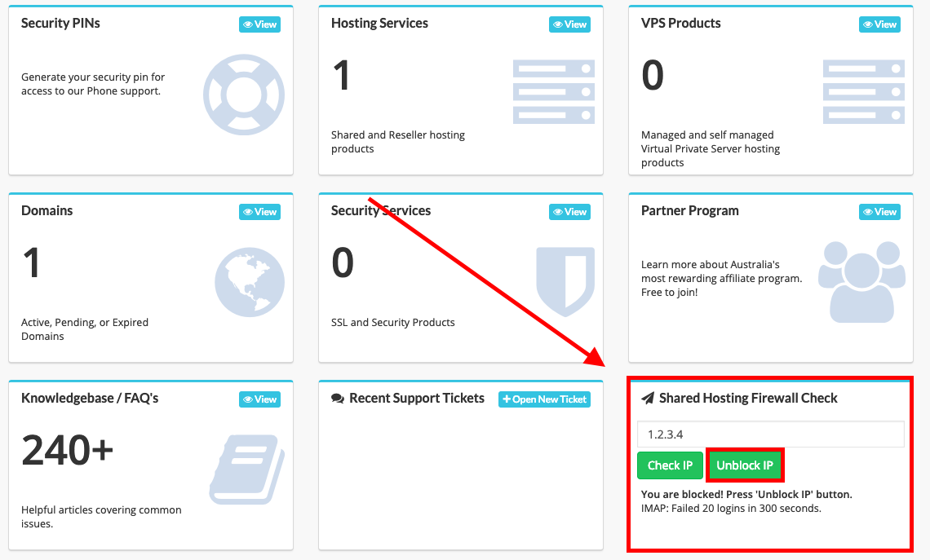Viewport: 930px width, 560px height.
Task: Click the IP address input field
Action: [770, 434]
